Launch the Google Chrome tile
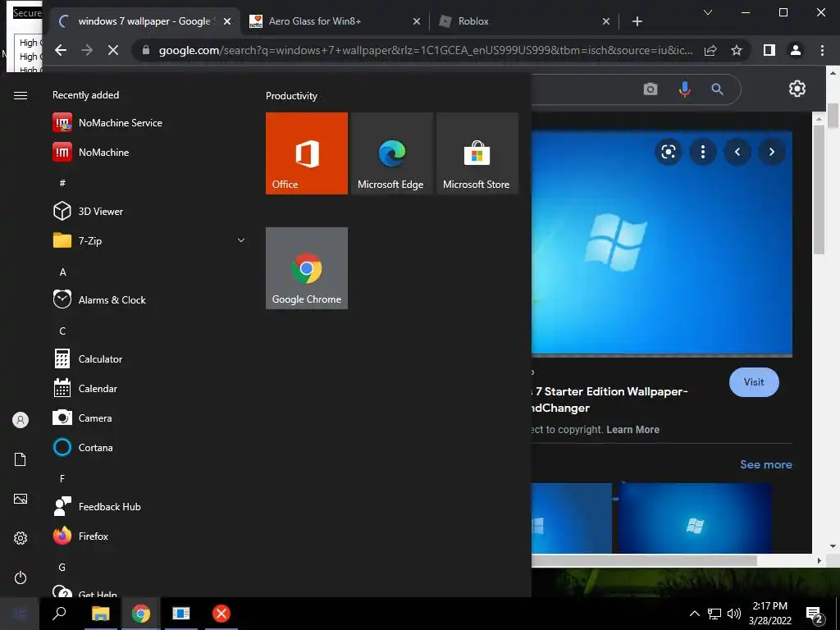The image size is (840, 630). coord(307,268)
